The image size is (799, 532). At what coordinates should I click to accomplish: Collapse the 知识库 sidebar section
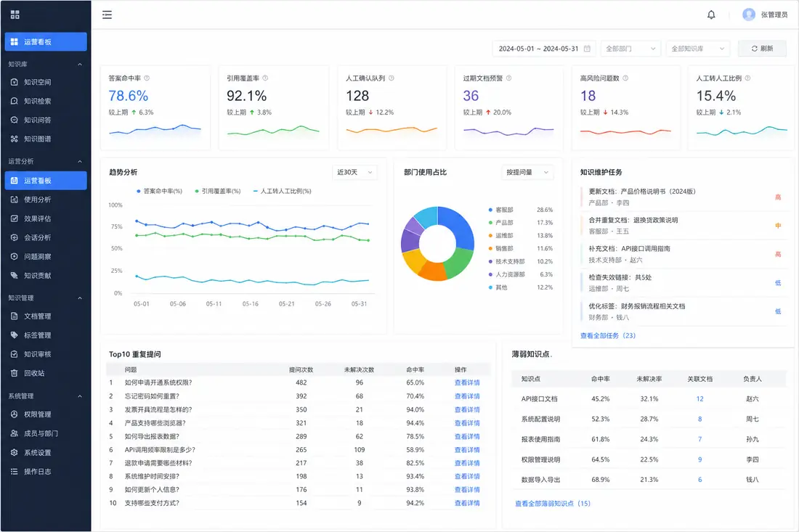[x=80, y=64]
